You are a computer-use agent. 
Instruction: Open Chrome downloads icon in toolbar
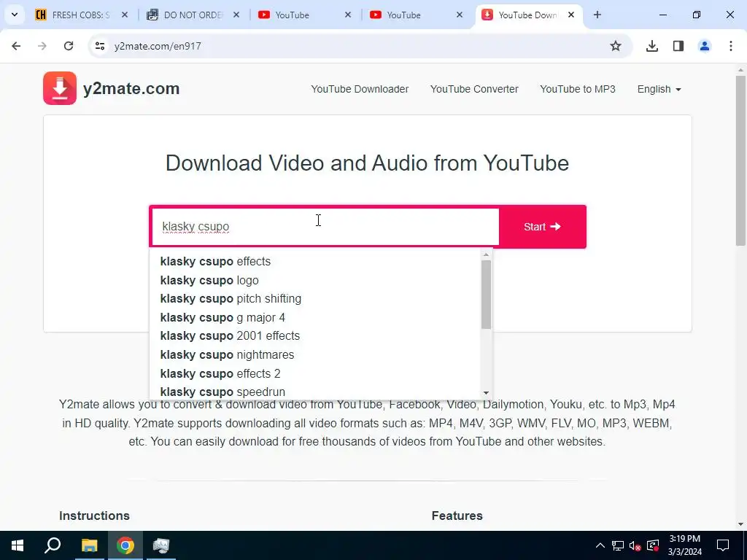[651, 46]
